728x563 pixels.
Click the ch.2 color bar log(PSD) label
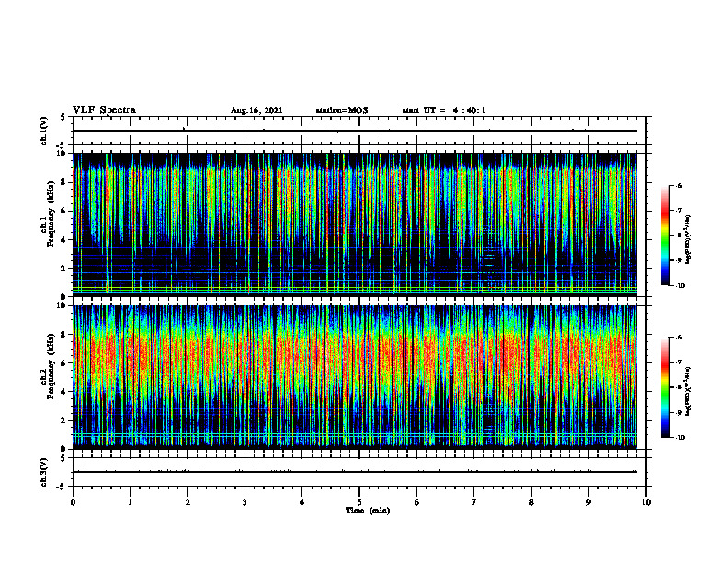[688, 392]
